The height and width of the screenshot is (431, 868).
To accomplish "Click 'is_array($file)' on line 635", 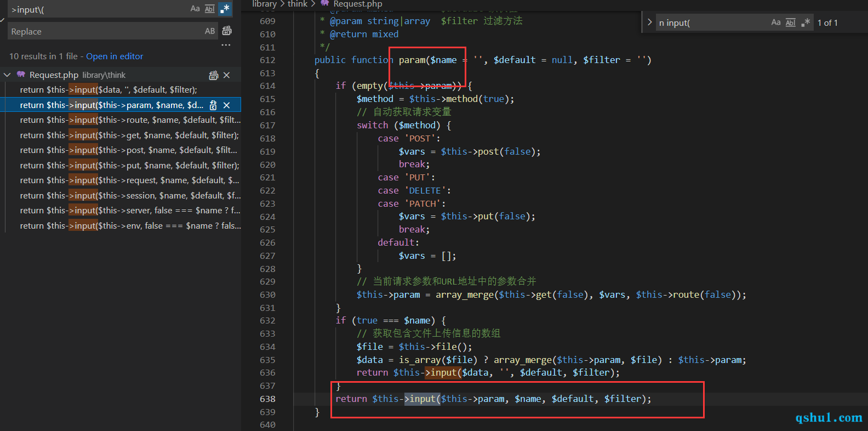I will point(438,360).
